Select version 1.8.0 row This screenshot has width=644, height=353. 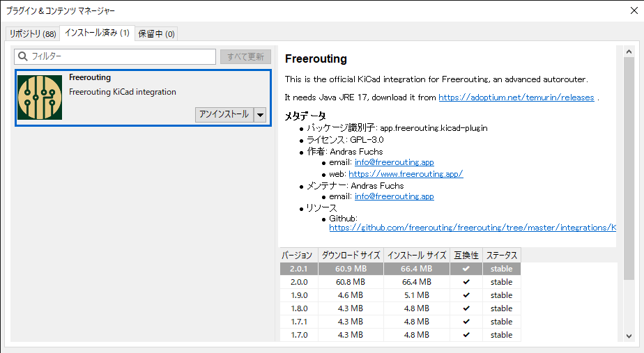click(401, 308)
